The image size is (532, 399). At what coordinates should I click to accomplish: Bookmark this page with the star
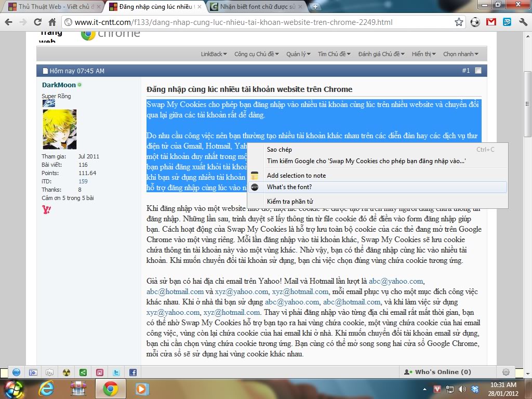tap(459, 22)
